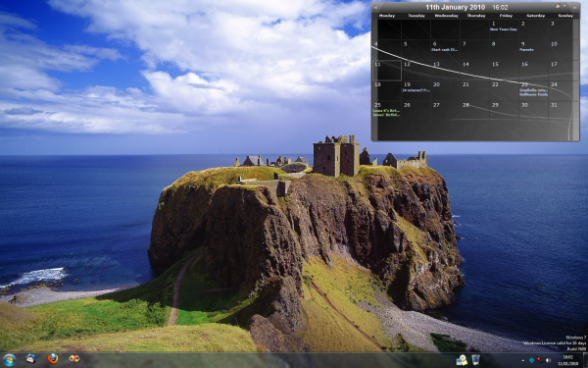Click the taskbar icon left of Recycle Bin
This screenshot has width=588, height=368.
tap(462, 360)
